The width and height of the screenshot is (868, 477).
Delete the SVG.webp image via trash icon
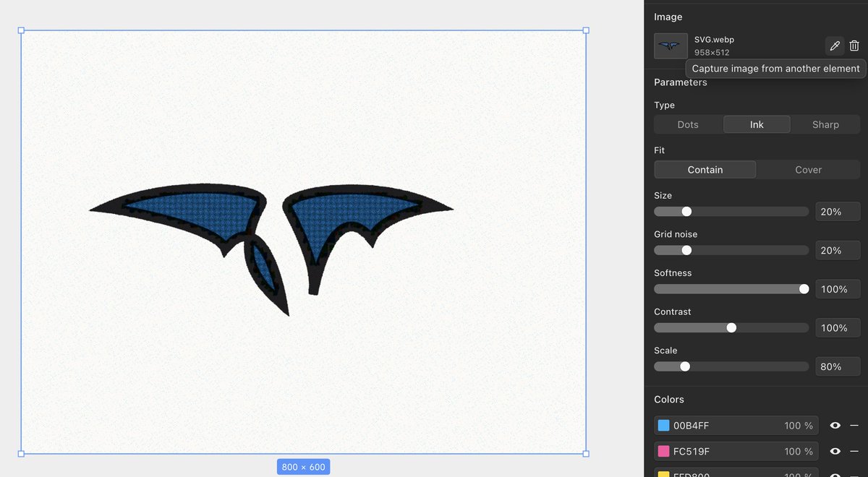(x=854, y=46)
